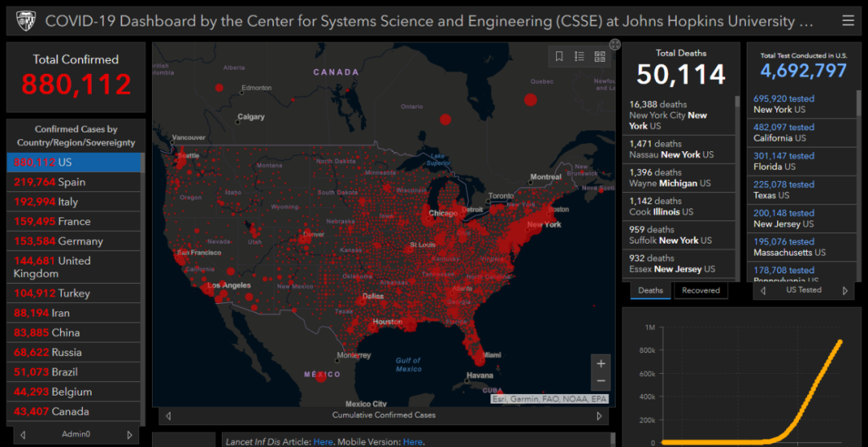868x447 pixels.
Task: Select the 88,194 Iran row
Action: pyautogui.click(x=74, y=313)
